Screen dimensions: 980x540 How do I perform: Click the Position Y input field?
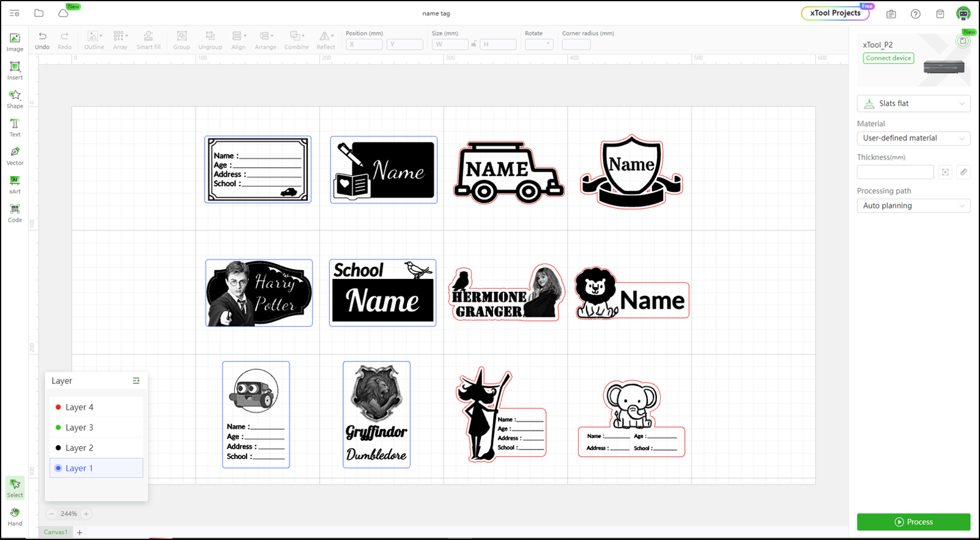tap(405, 44)
